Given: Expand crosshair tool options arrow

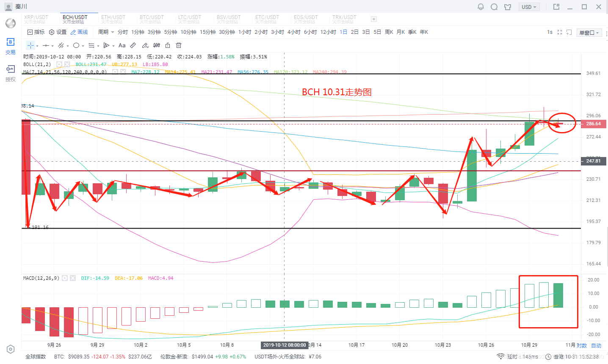Looking at the screenshot, I should (37, 46).
